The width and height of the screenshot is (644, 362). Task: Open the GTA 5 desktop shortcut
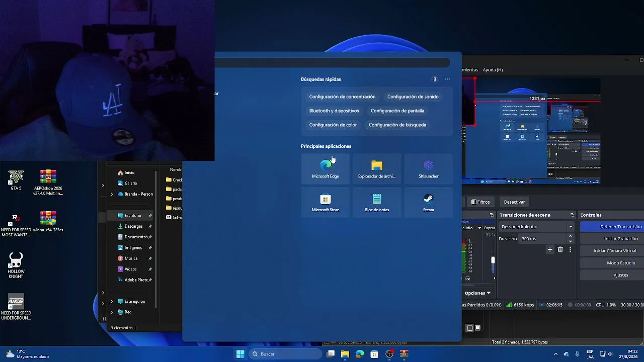(16, 180)
